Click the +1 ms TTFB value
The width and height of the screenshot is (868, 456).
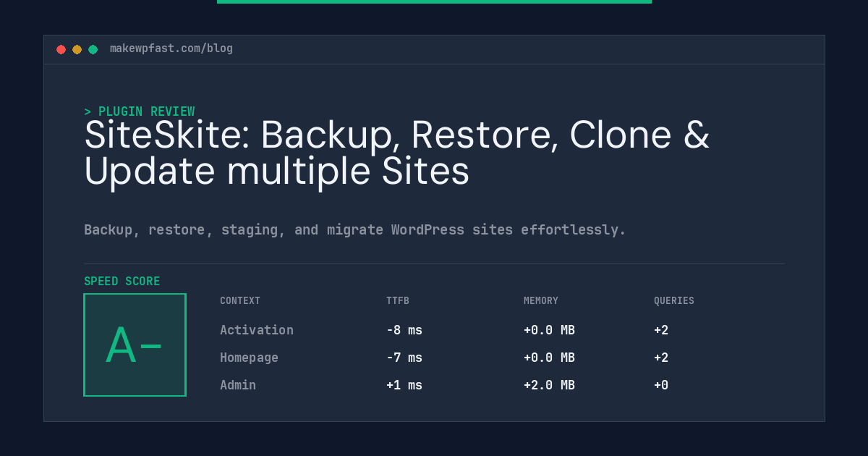[404, 385]
